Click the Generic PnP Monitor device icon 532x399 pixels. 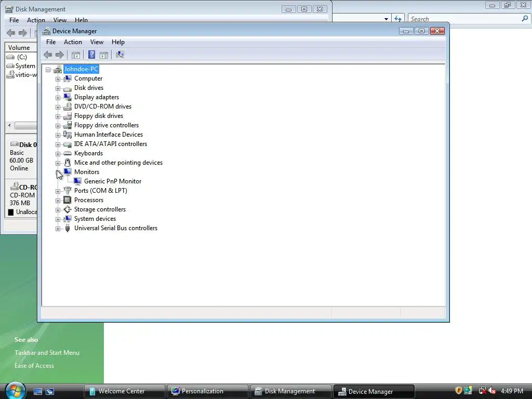(x=77, y=181)
